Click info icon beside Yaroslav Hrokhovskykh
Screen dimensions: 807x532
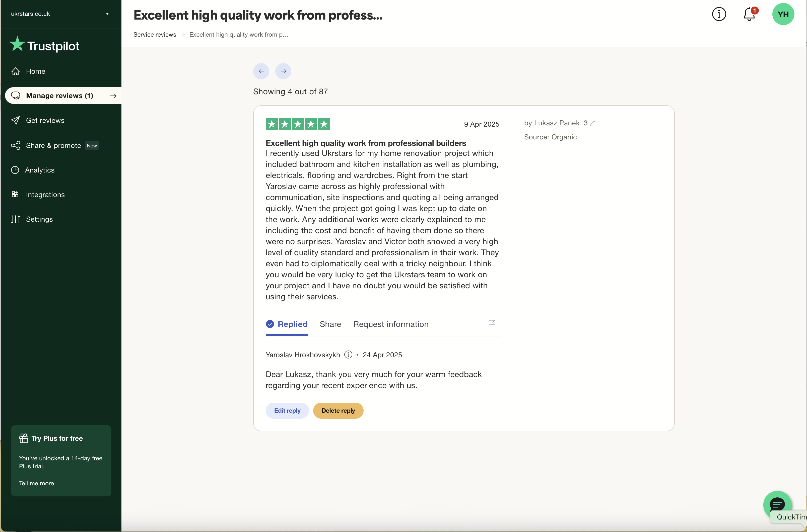point(348,354)
